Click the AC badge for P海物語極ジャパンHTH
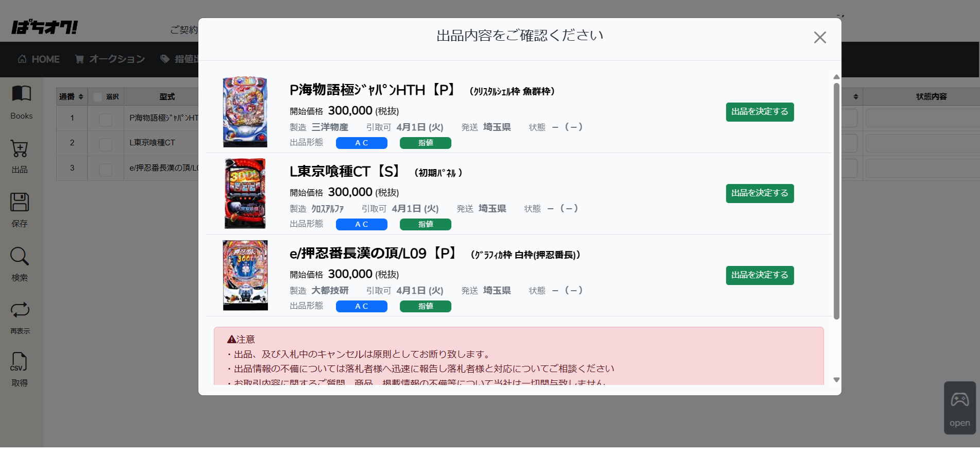980x452 pixels. pyautogui.click(x=361, y=143)
